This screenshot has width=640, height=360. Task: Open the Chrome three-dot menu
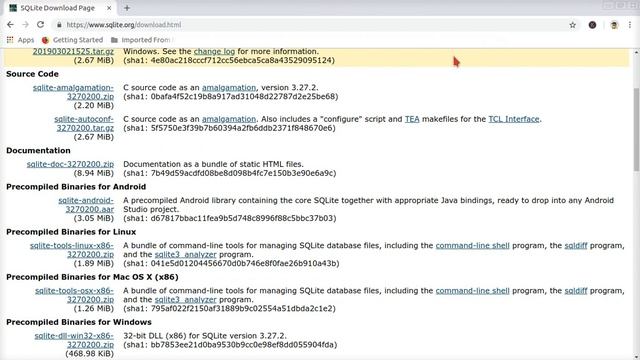630,25
